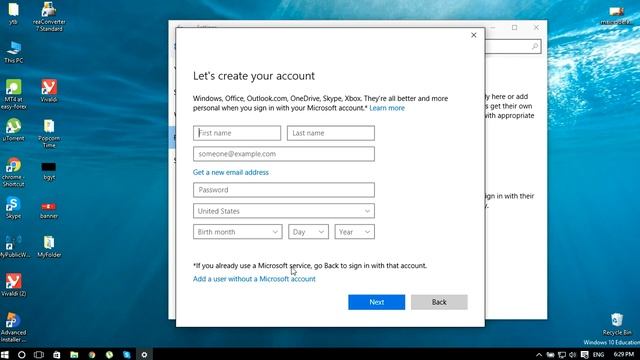Image resolution: width=640 pixels, height=360 pixels.
Task: Open Cortana search circle in taskbar
Action: click(x=22, y=355)
